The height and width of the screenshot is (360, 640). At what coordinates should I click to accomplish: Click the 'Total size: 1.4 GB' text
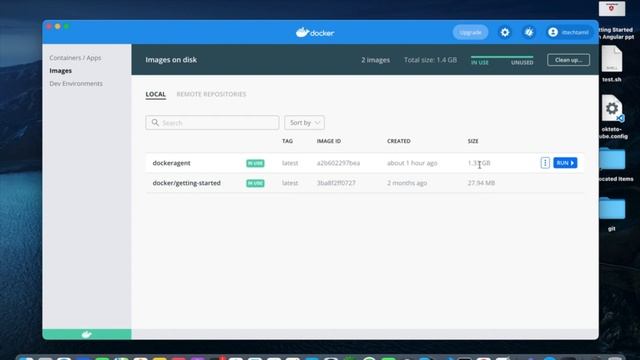click(x=430, y=60)
